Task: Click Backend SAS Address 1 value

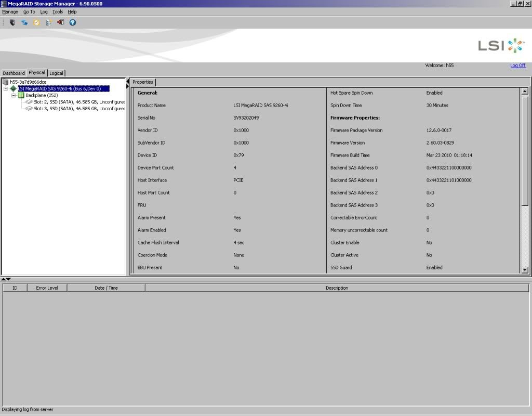Action: (449, 180)
